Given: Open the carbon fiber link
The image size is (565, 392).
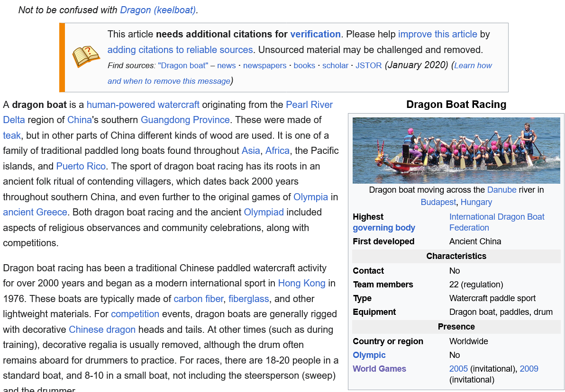Looking at the screenshot, I should click(x=199, y=299).
